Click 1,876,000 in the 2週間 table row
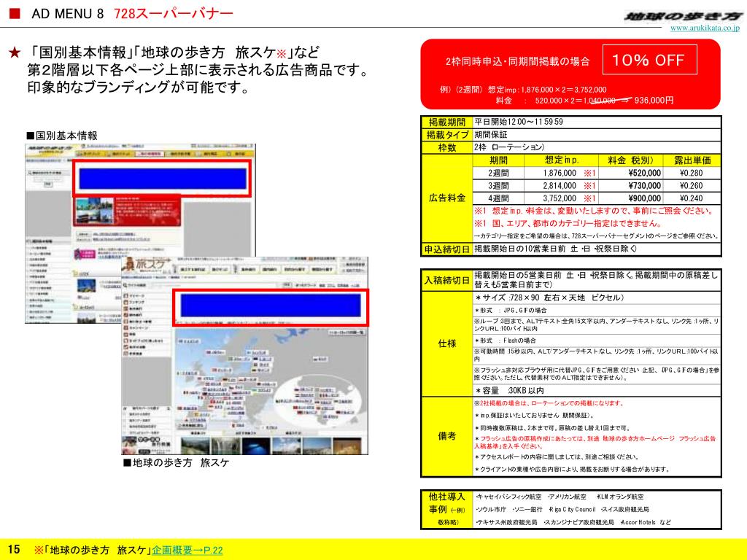This screenshot has height=560, width=747. (560, 173)
